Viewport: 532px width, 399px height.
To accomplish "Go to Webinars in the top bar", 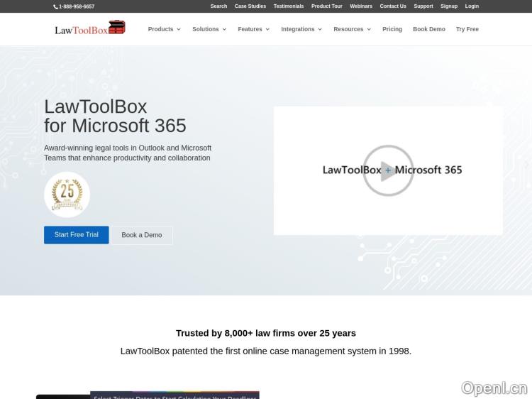I will (361, 6).
